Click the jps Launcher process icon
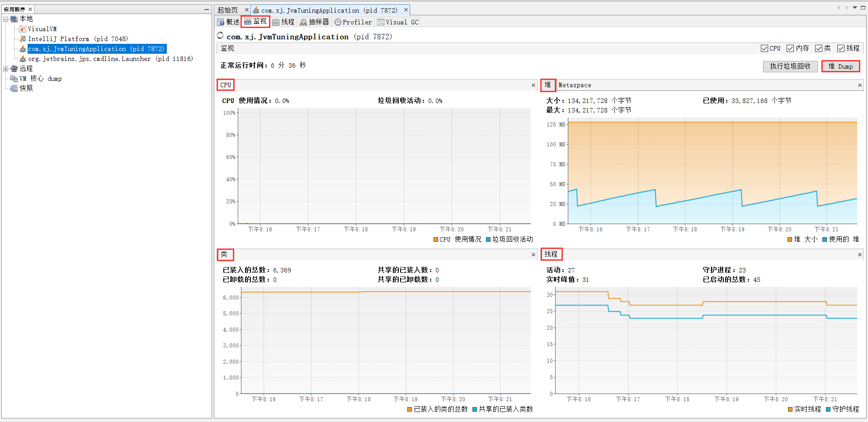Viewport: 868px width, 422px height. [23, 59]
